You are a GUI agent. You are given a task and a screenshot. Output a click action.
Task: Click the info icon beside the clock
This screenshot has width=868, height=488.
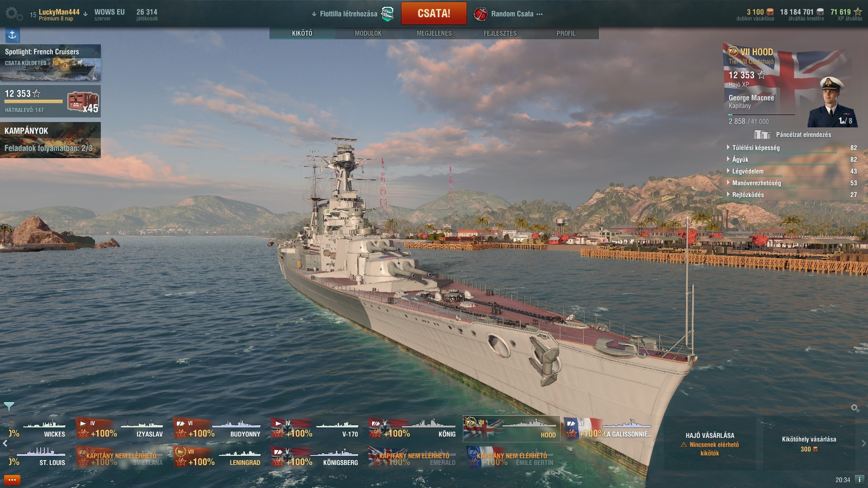[859, 479]
